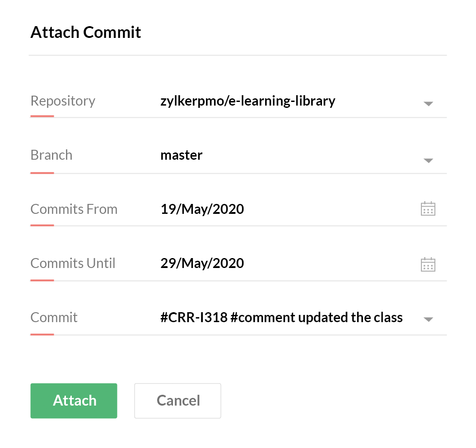Open the Commits Until calendar picker icon
Image resolution: width=476 pixels, height=448 pixels.
(x=428, y=264)
